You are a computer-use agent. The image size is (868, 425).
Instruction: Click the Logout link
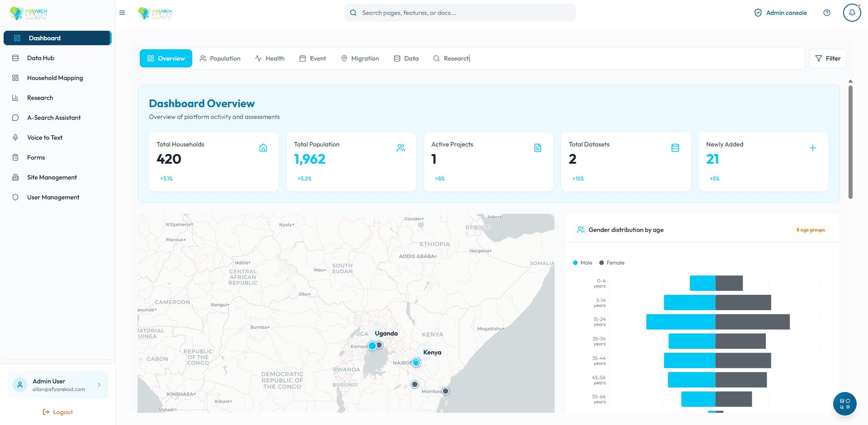pyautogui.click(x=57, y=412)
